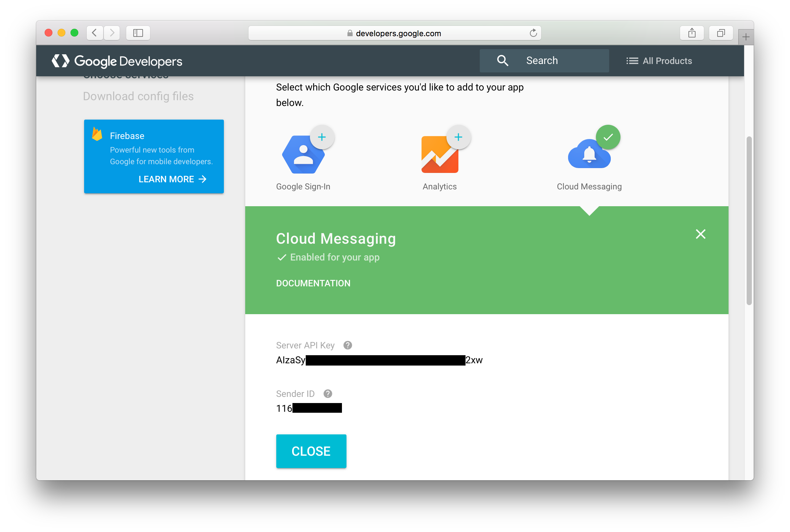Select the Server API Key value

pos(379,360)
